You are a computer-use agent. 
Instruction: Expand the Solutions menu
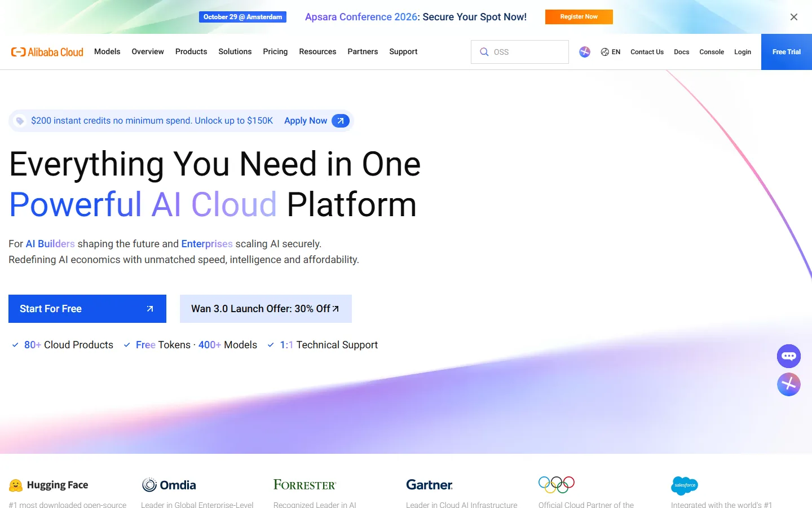pyautogui.click(x=235, y=51)
